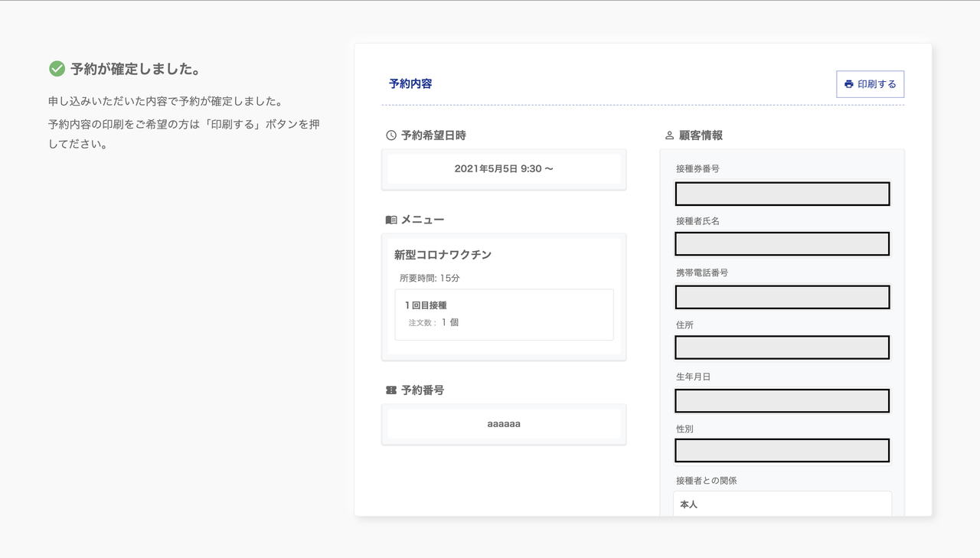Screen dimensions: 980x558
Task: Select the 生年月日 birthdate field
Action: pos(782,400)
